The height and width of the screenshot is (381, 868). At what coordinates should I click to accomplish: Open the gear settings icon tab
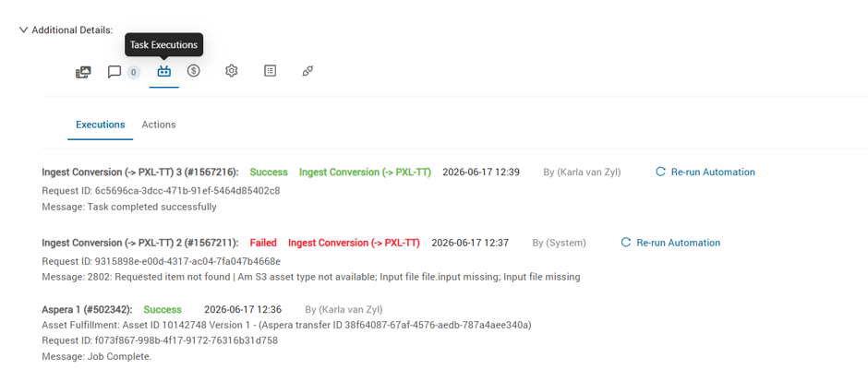(232, 71)
